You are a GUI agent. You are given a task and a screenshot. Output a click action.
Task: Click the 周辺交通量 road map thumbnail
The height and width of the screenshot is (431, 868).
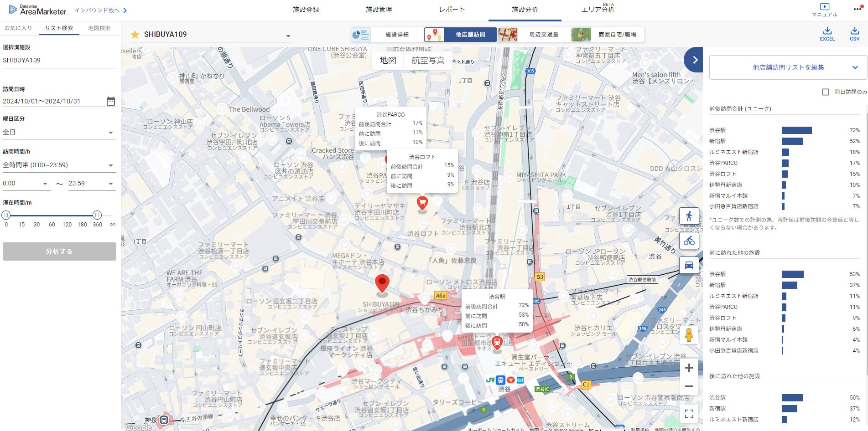click(508, 35)
